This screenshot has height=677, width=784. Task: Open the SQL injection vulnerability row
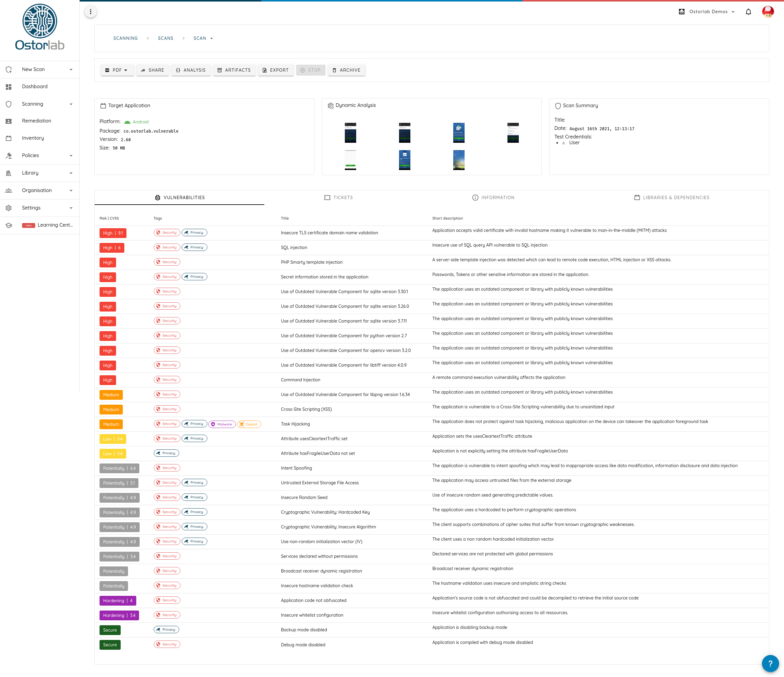pyautogui.click(x=294, y=248)
